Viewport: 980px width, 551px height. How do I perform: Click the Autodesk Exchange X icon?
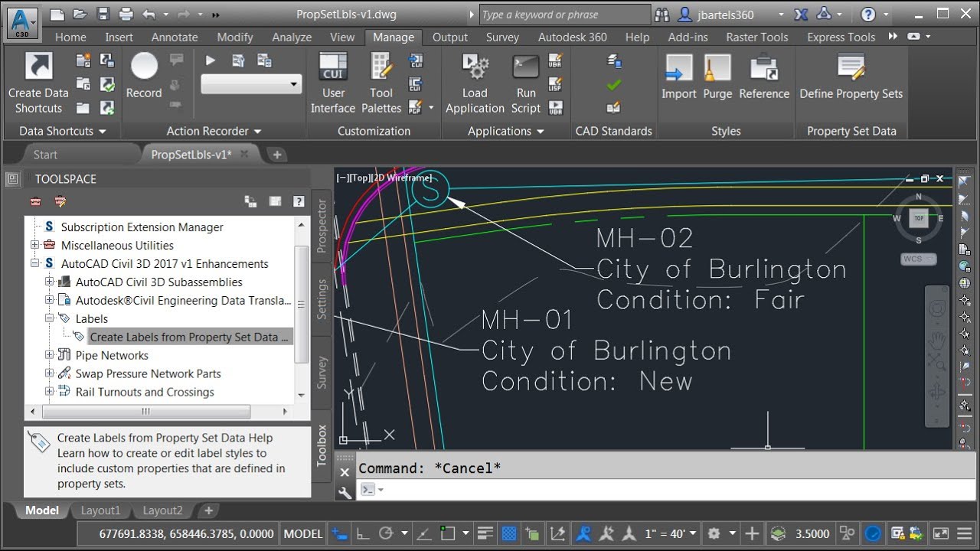pyautogui.click(x=802, y=14)
